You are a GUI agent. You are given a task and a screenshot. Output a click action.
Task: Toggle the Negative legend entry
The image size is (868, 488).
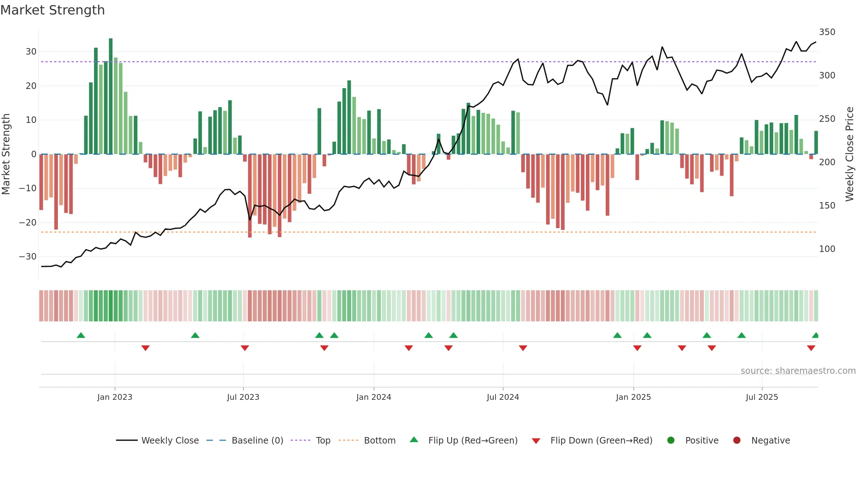coord(761,440)
